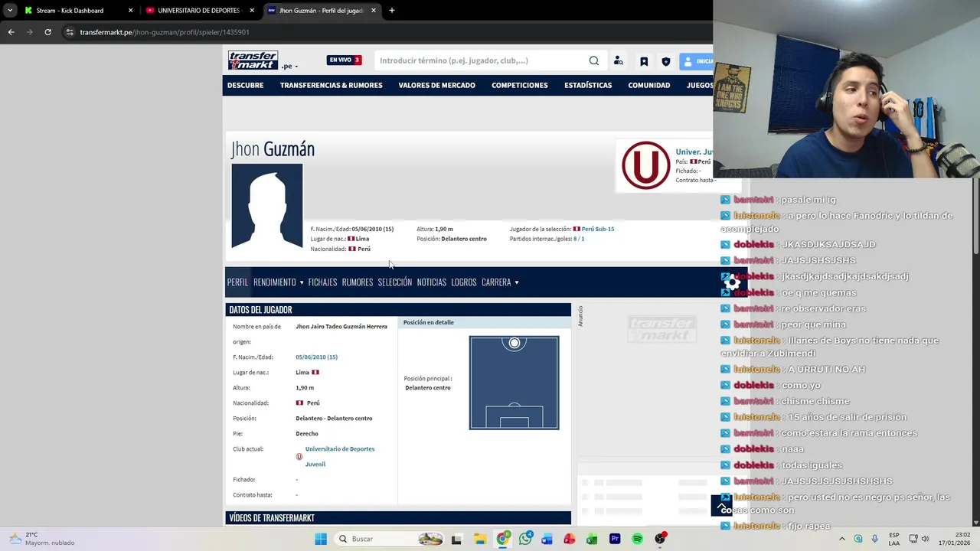980x551 pixels.
Task: Close the Jhon Guzmán browser tab
Action: tap(374, 11)
